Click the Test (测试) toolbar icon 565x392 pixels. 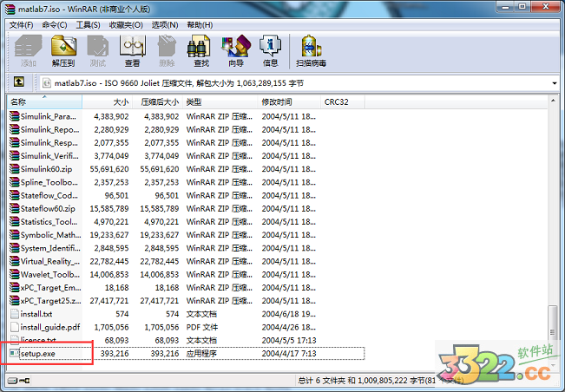pyautogui.click(x=98, y=47)
